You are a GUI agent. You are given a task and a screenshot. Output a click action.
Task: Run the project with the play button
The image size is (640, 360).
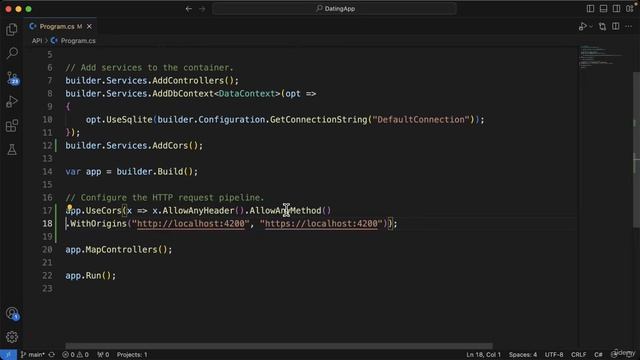tap(582, 27)
